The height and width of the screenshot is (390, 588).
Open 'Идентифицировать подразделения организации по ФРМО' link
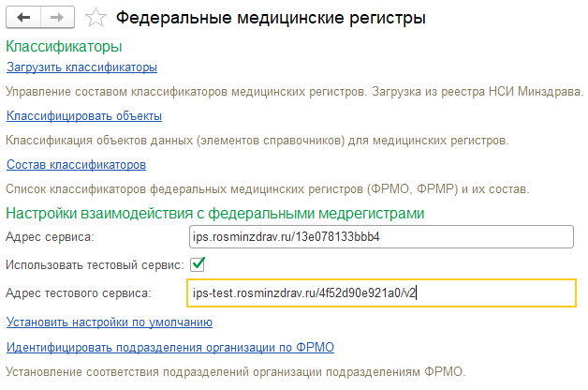coord(170,347)
